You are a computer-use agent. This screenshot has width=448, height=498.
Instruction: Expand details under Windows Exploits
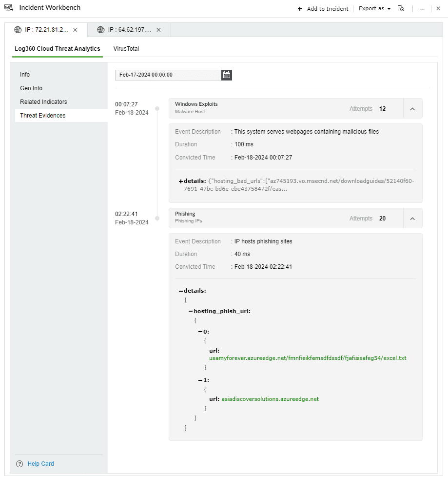pyautogui.click(x=180, y=181)
